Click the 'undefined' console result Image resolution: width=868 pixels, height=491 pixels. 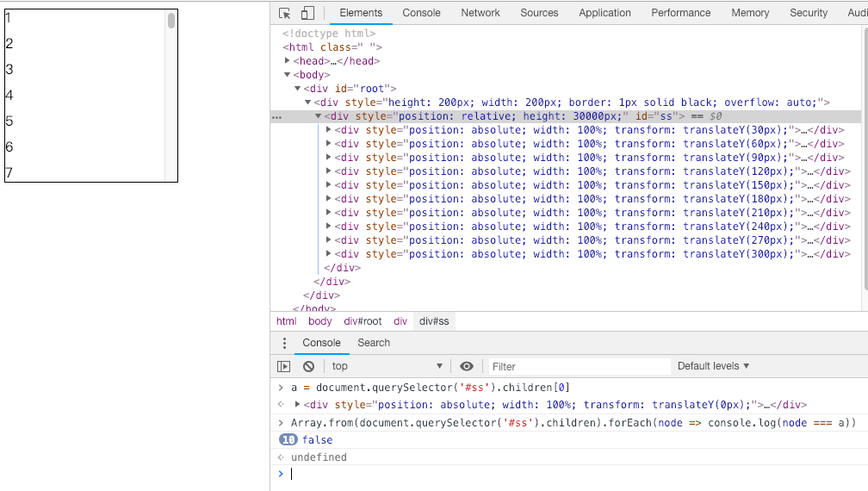[319, 457]
